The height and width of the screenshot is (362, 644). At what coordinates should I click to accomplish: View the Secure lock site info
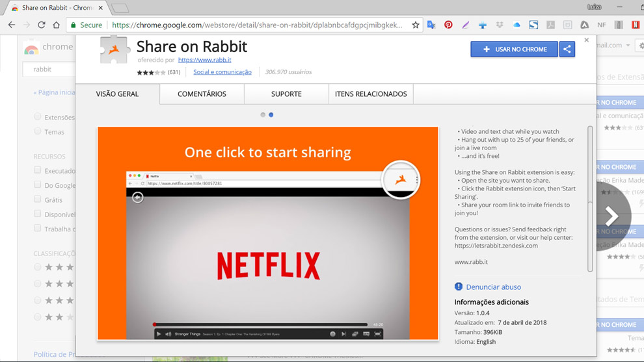[x=87, y=25]
